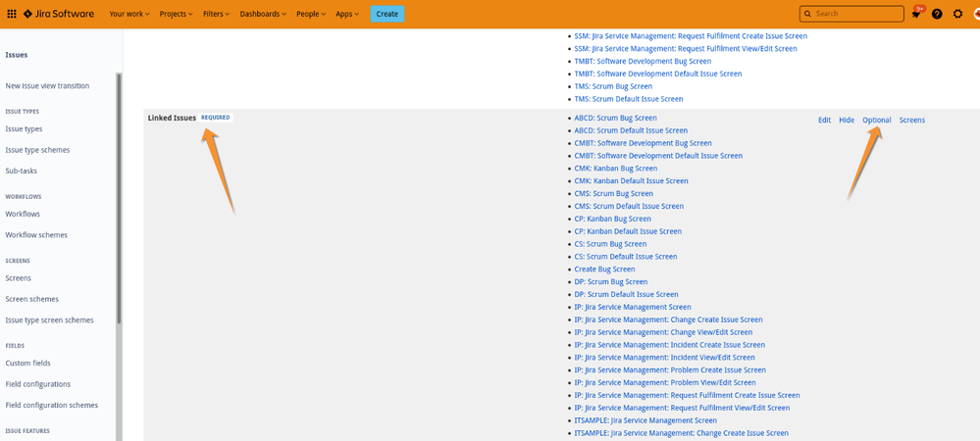Open ABCD: Scrum Bug Screen link
The height and width of the screenshot is (441, 980).
click(x=616, y=118)
